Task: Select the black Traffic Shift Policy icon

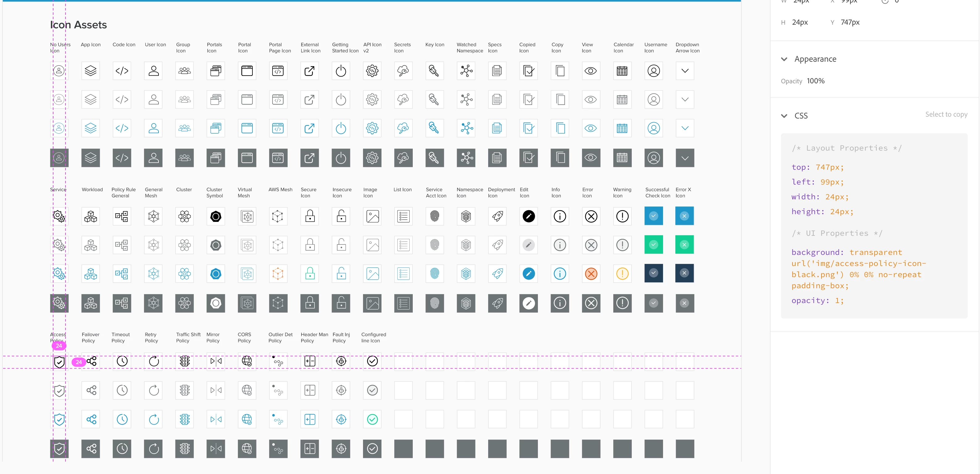Action: (184, 361)
